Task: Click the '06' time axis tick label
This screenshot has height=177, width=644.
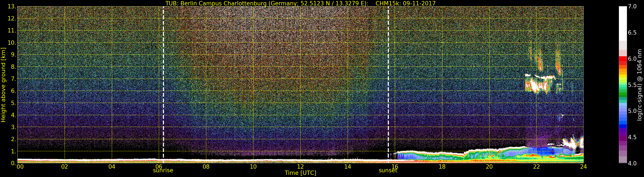Action: [159, 166]
